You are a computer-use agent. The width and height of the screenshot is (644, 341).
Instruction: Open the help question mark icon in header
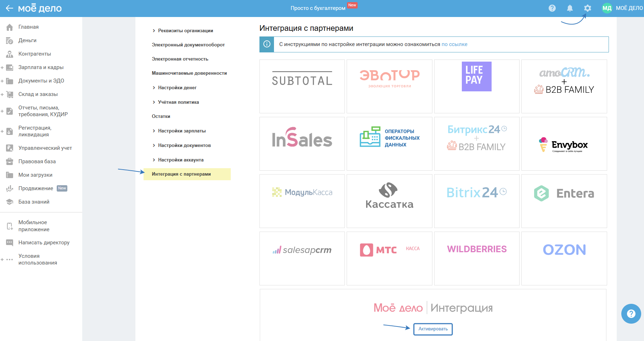552,8
